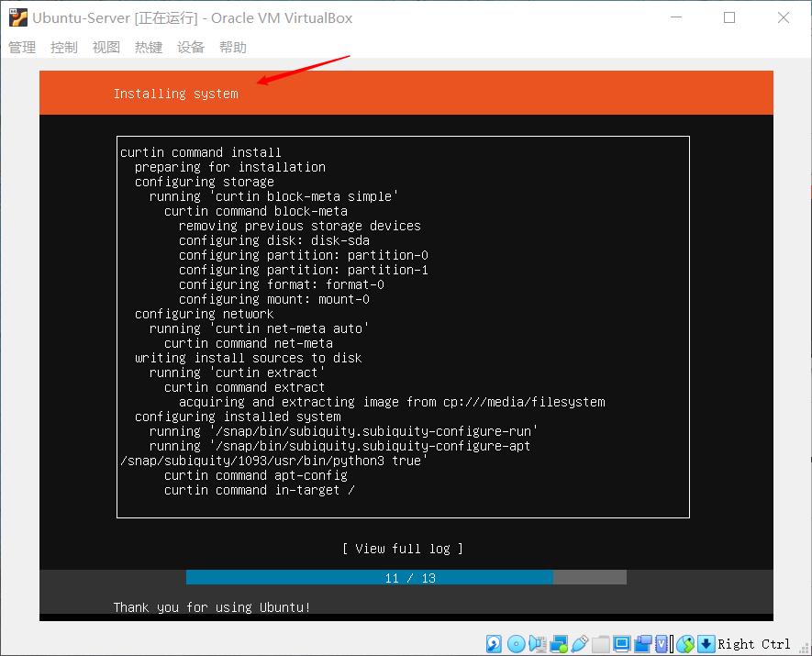Open the 控制 dropdown menu

pyautogui.click(x=62, y=47)
